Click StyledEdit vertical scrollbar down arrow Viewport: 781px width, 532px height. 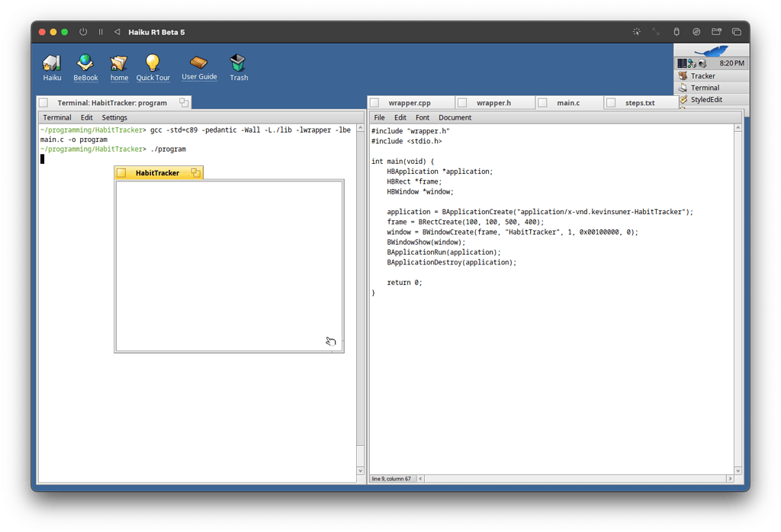738,470
